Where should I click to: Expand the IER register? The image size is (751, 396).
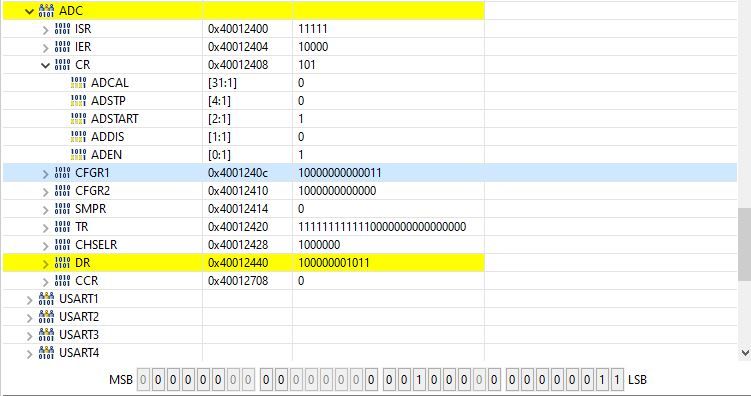click(x=46, y=48)
